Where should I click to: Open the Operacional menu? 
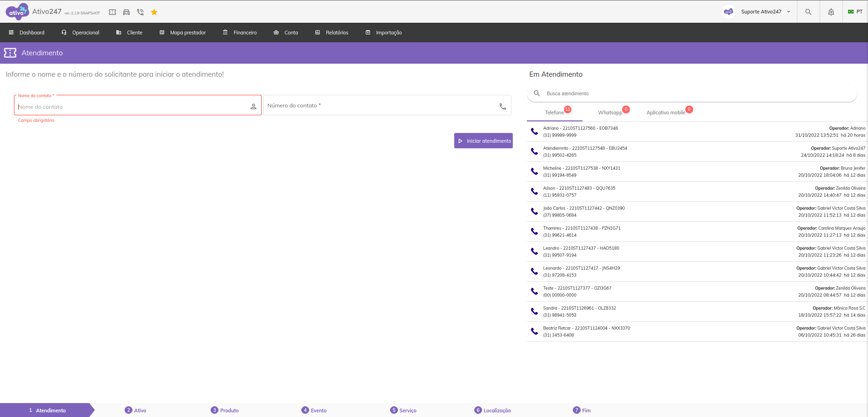pyautogui.click(x=80, y=33)
